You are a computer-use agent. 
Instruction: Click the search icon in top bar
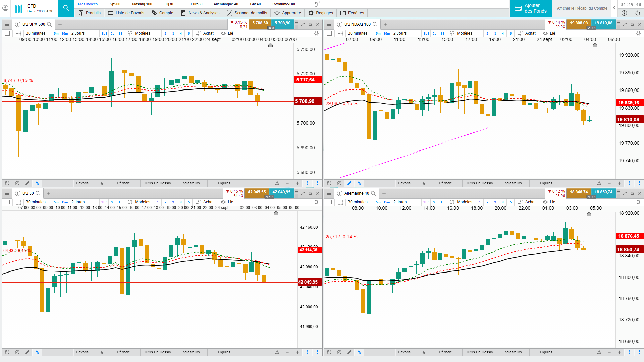[66, 8]
